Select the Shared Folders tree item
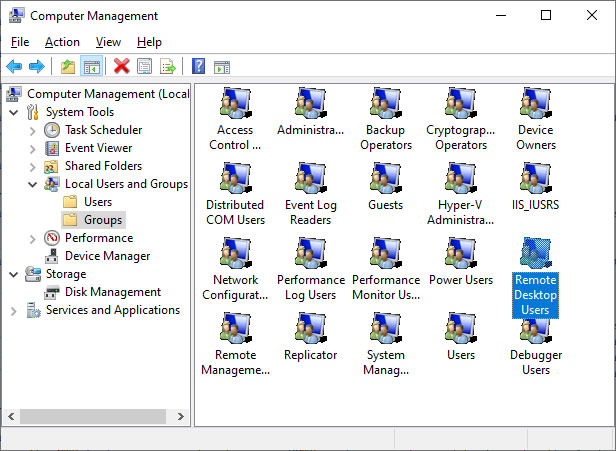The image size is (616, 451). (103, 166)
